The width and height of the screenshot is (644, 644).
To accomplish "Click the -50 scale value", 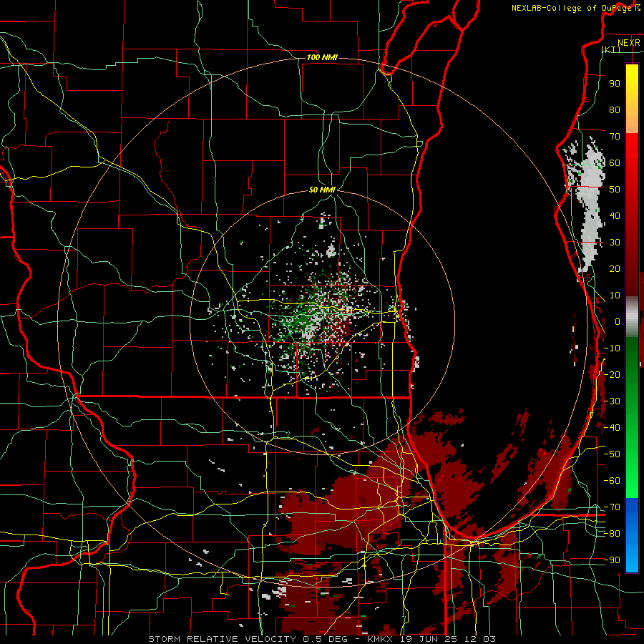I will click(x=612, y=454).
